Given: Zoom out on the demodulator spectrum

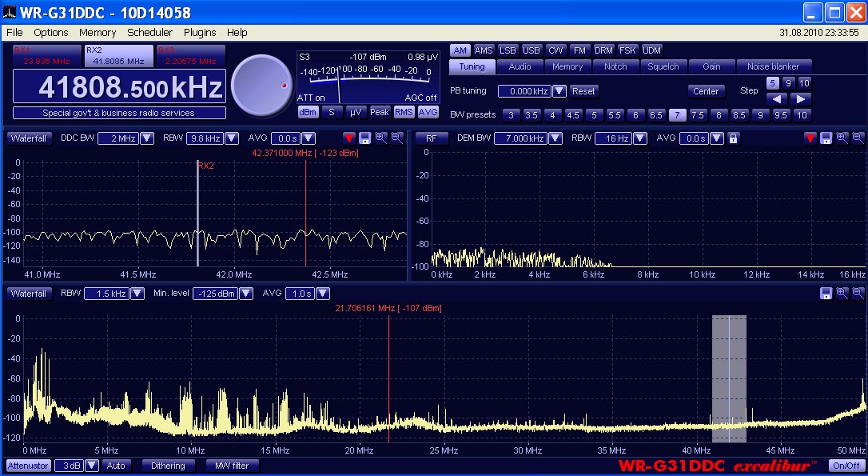Looking at the screenshot, I should pos(858,138).
